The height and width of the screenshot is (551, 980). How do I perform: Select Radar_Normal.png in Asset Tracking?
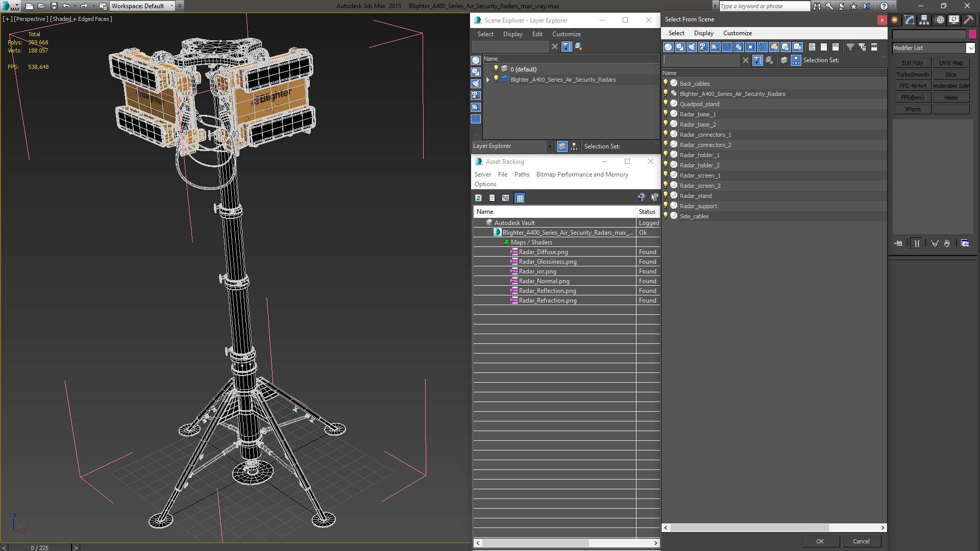click(544, 281)
